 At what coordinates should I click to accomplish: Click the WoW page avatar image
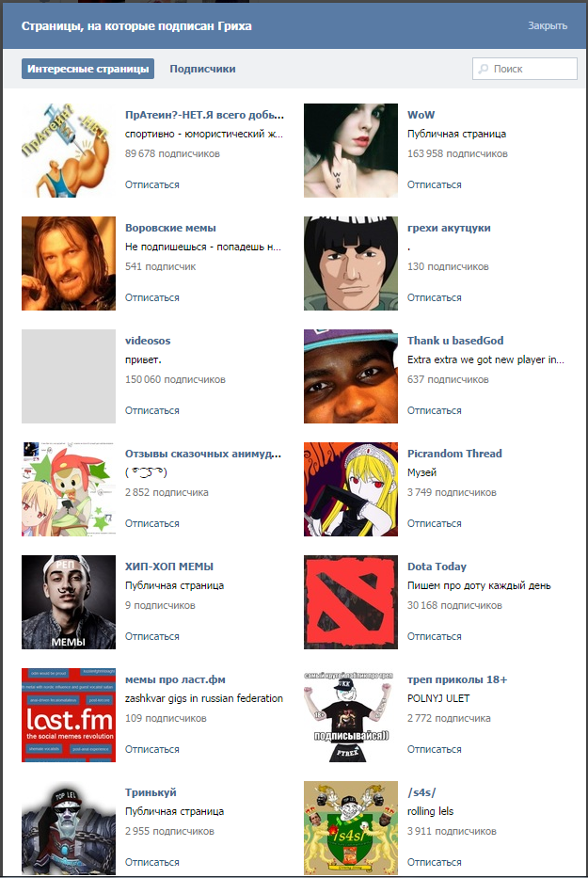click(351, 150)
